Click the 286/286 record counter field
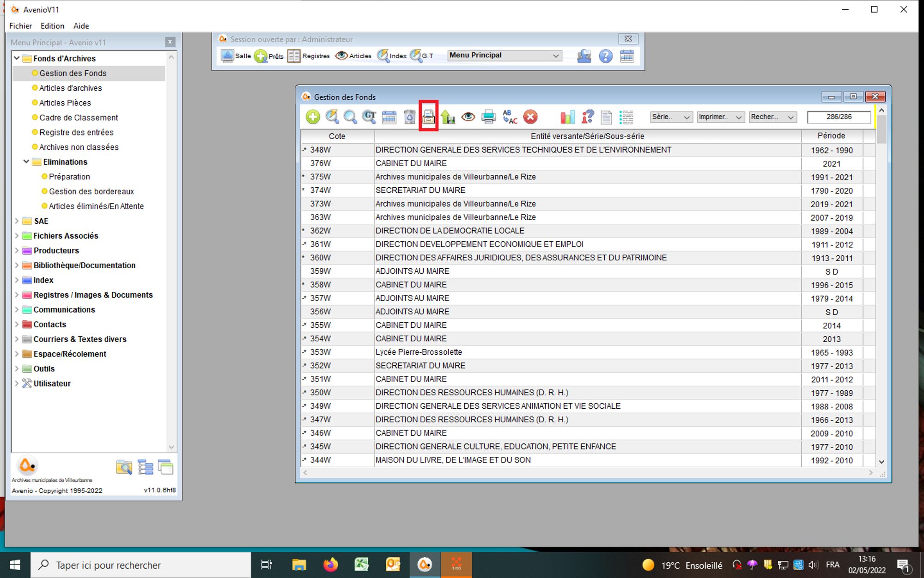The height and width of the screenshot is (578, 924). 839,117
